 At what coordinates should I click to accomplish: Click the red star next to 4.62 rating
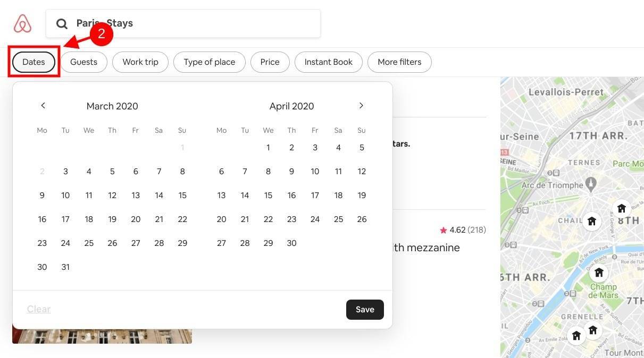pos(442,229)
